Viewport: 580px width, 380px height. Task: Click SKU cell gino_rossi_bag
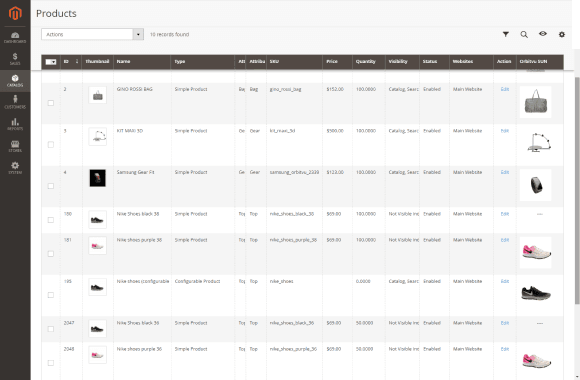(285, 89)
